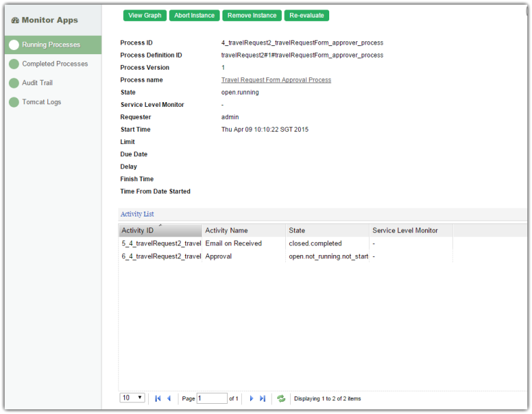
Task: Click the next page arrow icon
Action: [x=251, y=398]
